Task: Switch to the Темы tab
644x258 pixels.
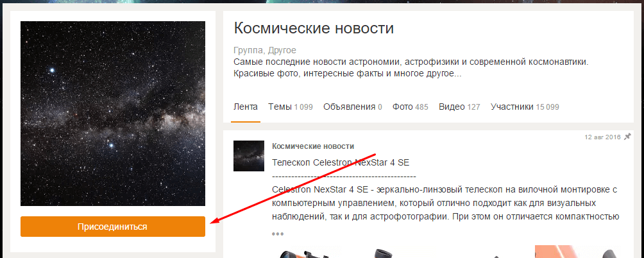Action: point(291,107)
